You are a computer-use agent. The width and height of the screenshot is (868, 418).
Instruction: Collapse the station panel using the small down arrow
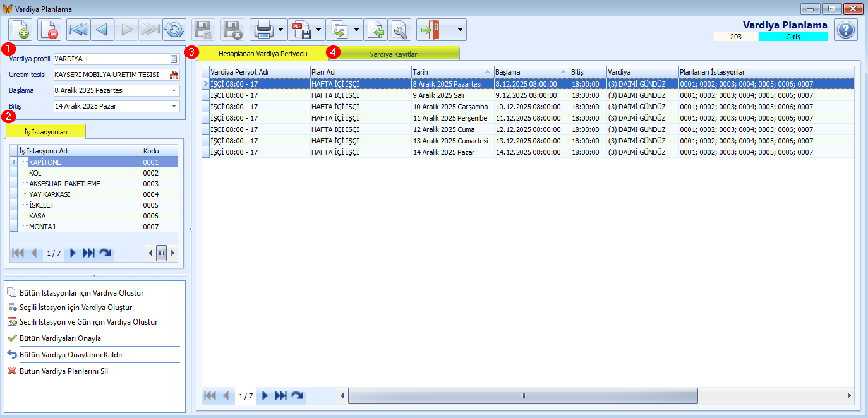94,275
